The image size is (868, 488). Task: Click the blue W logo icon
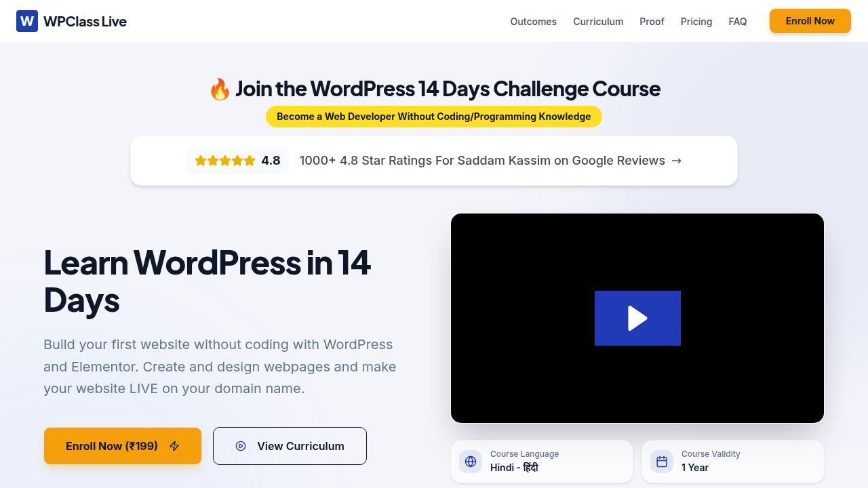[27, 21]
